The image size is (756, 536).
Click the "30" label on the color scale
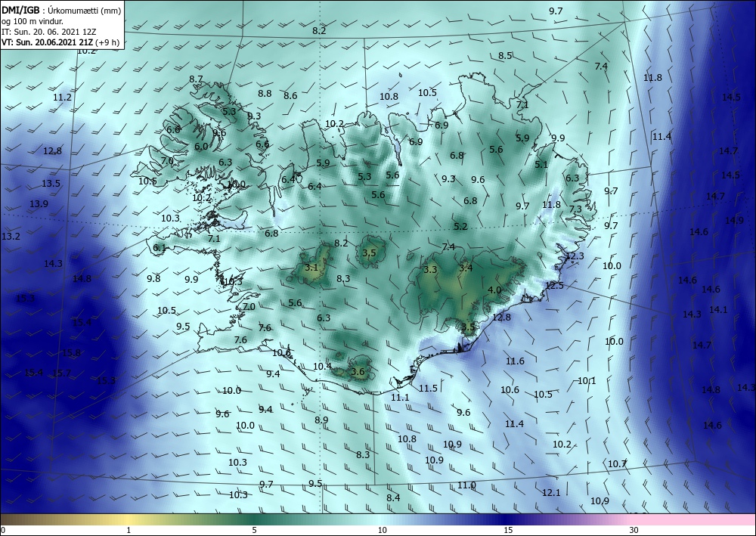(634, 530)
